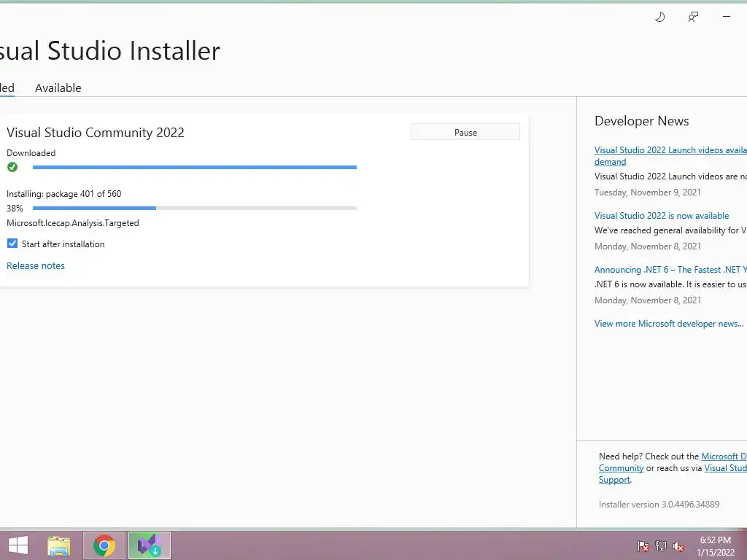This screenshot has width=747, height=560.
Task: Click the Tuesday, November 9, 2021 date
Action: 648,192
